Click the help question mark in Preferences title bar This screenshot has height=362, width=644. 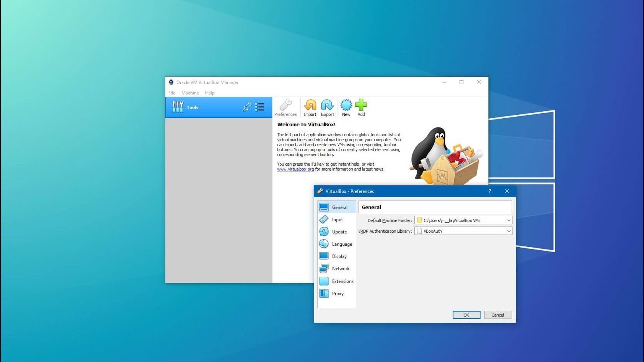tap(490, 191)
